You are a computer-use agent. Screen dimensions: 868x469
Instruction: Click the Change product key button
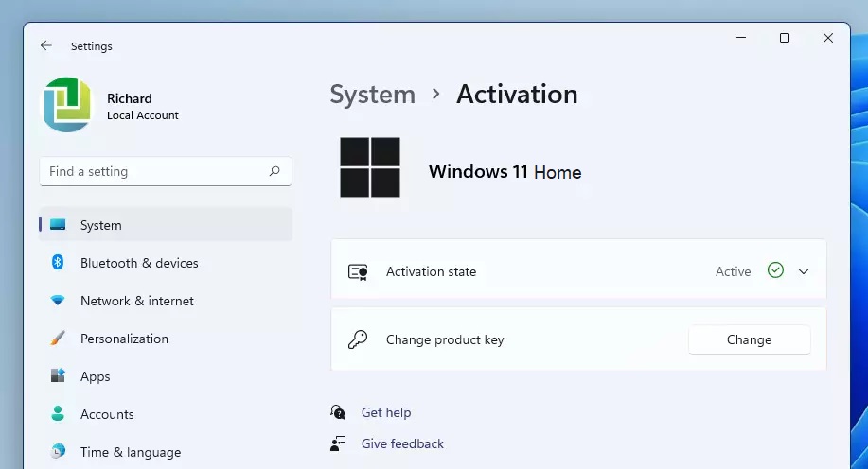[x=749, y=339]
